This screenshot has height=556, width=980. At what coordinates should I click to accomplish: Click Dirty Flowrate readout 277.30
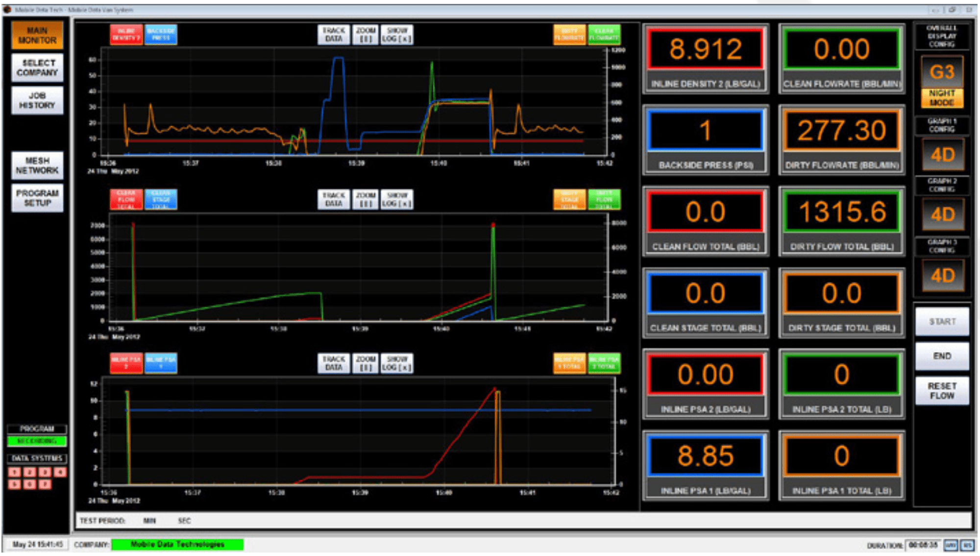(842, 130)
